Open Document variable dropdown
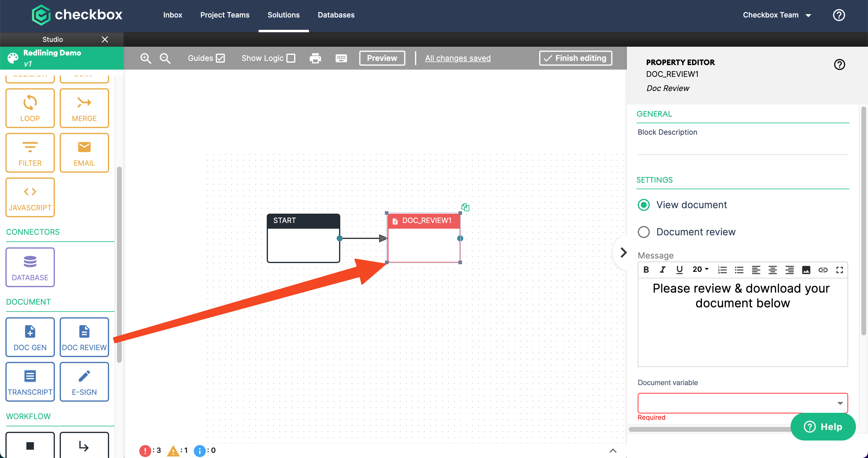Image resolution: width=868 pixels, height=458 pixels. (x=742, y=403)
